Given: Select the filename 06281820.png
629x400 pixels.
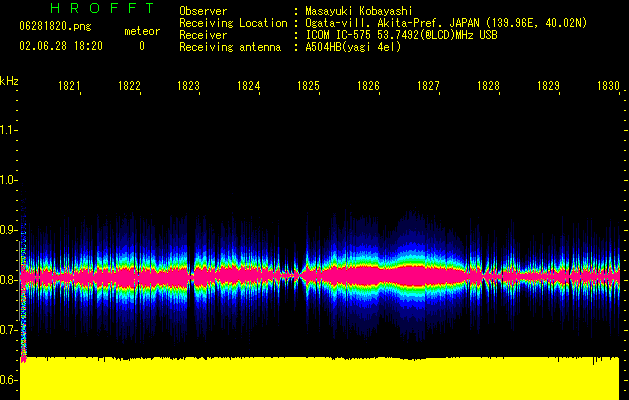Looking at the screenshot, I should coord(55,26).
